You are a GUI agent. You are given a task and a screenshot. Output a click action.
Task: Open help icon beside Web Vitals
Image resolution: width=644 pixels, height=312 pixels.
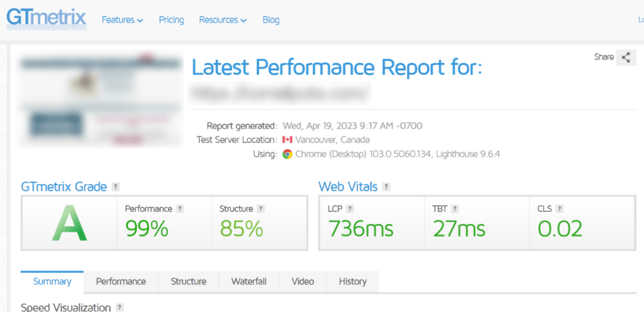(x=386, y=187)
